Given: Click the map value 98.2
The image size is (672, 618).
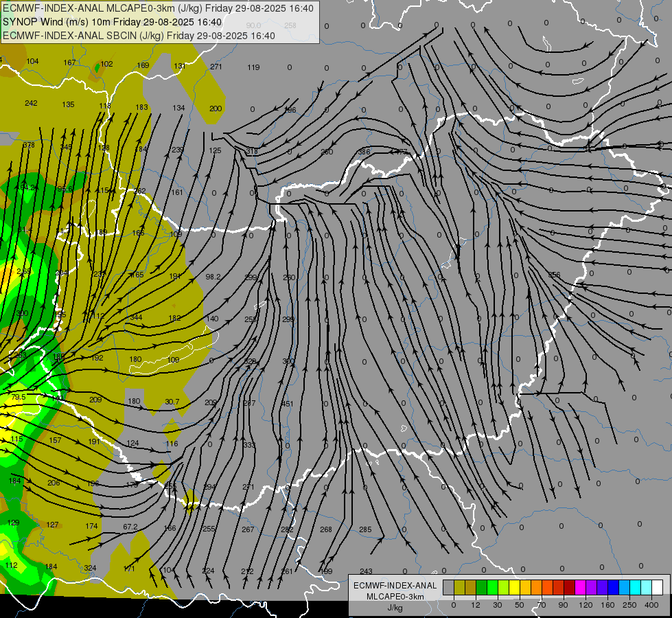Looking at the screenshot, I should [213, 277].
